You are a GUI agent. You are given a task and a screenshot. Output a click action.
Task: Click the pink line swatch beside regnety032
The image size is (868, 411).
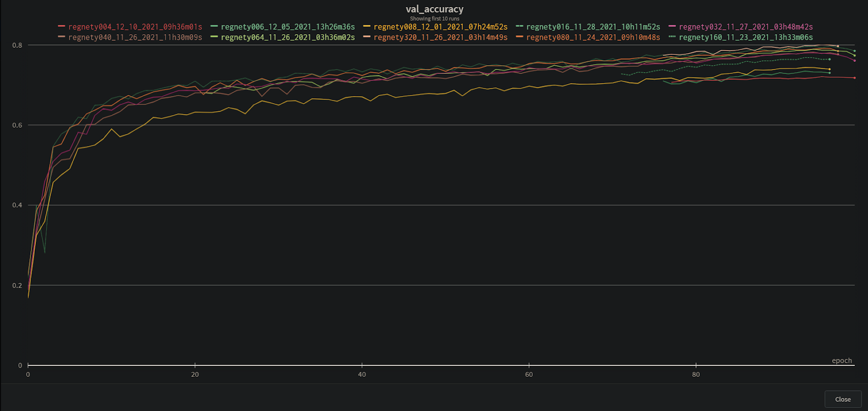(x=672, y=27)
